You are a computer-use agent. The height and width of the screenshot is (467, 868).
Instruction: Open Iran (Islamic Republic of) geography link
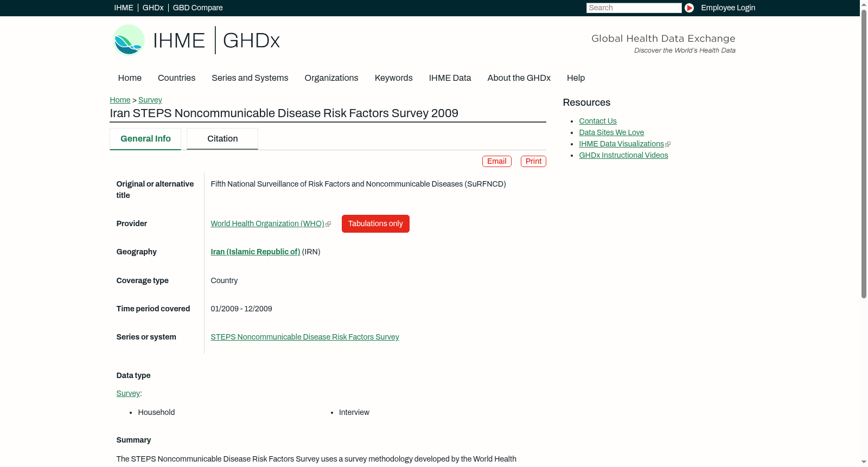click(x=255, y=252)
